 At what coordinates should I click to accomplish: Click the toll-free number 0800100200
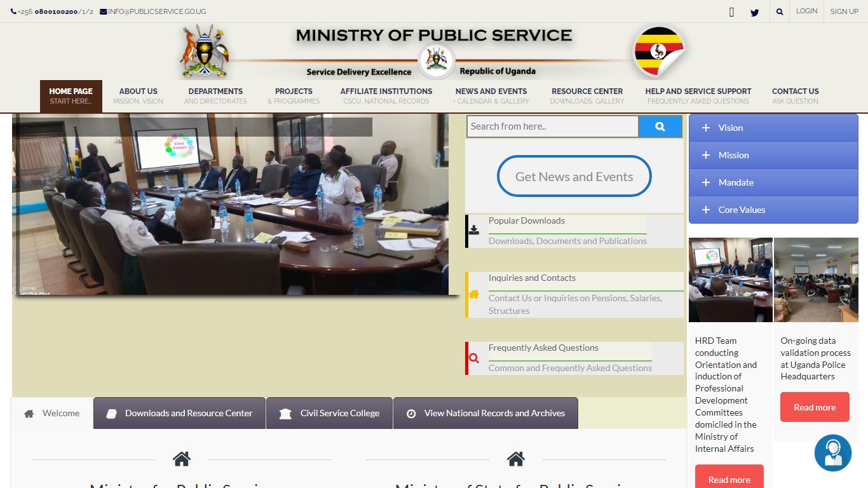click(x=56, y=11)
